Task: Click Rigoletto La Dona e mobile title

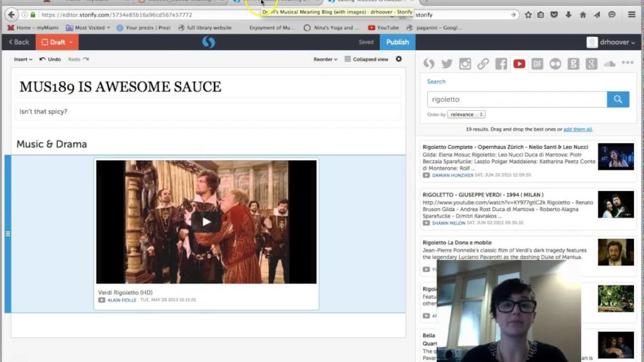Action: pyautogui.click(x=457, y=243)
